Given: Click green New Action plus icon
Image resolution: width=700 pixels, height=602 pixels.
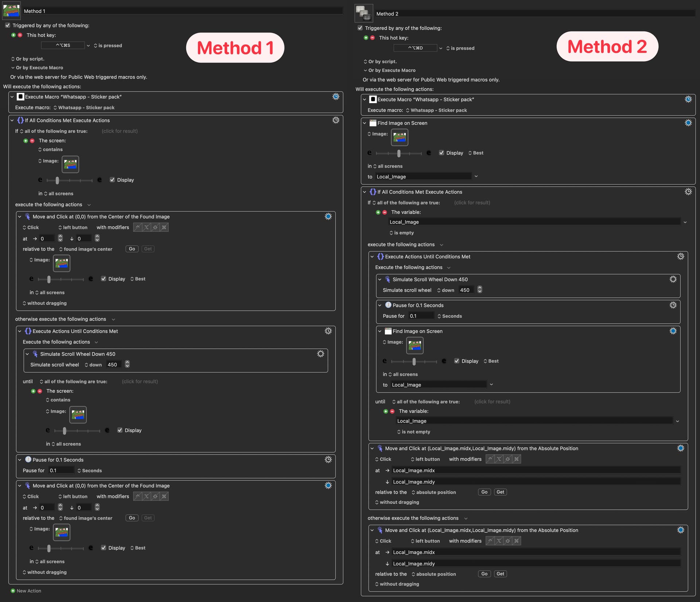Looking at the screenshot, I should (13, 591).
